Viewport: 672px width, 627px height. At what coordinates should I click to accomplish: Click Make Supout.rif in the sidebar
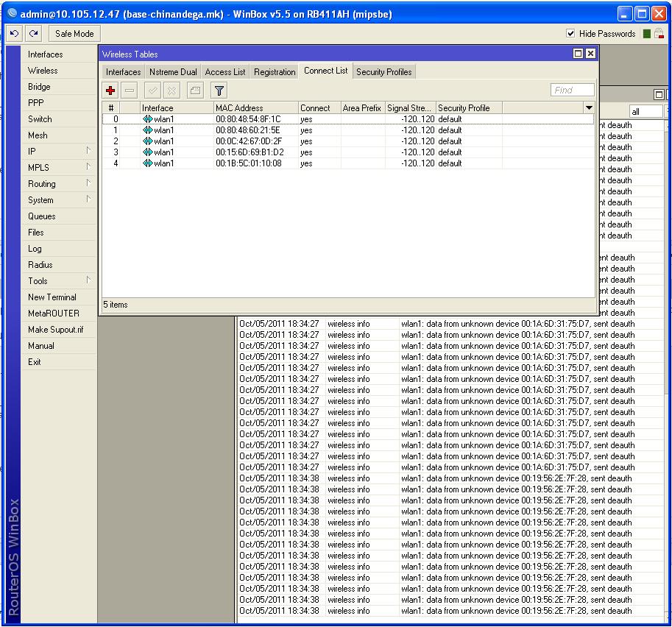click(56, 330)
